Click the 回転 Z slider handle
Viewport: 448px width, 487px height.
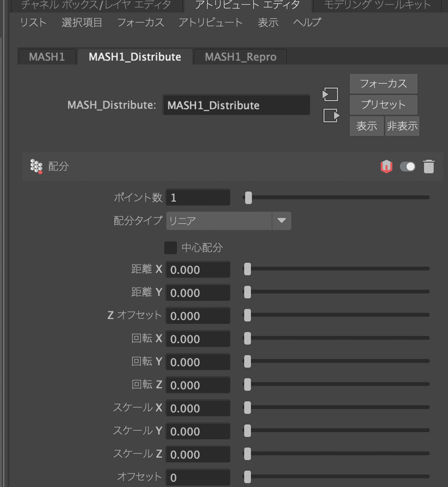tap(248, 384)
